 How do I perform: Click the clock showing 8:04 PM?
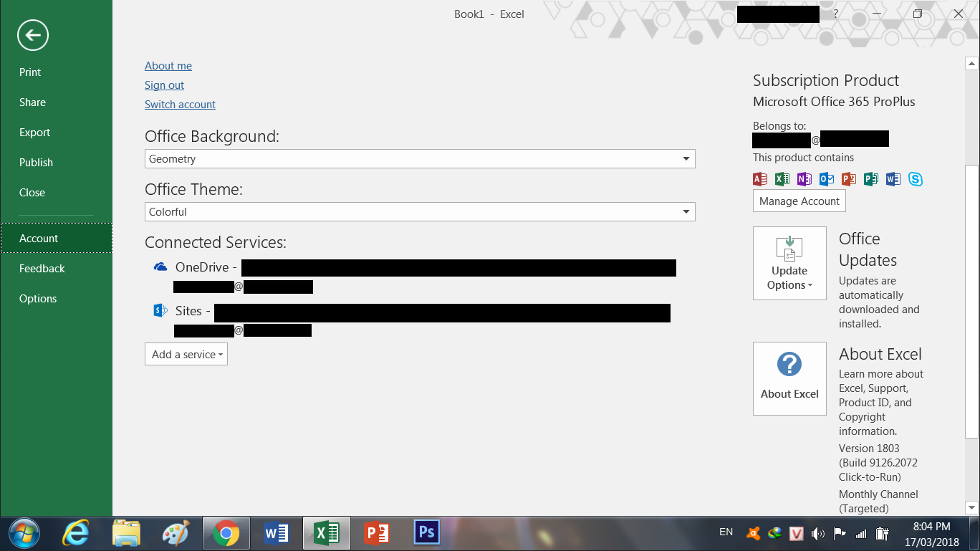click(932, 527)
